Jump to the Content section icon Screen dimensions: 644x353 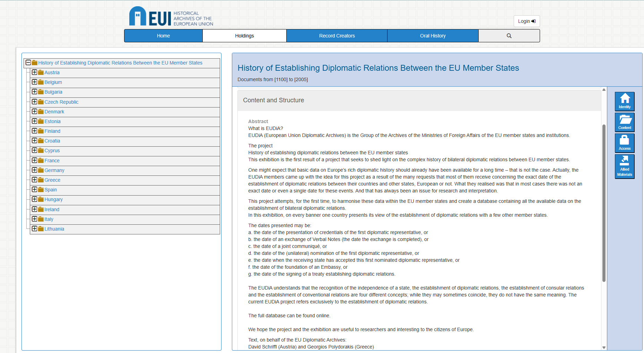[625, 122]
